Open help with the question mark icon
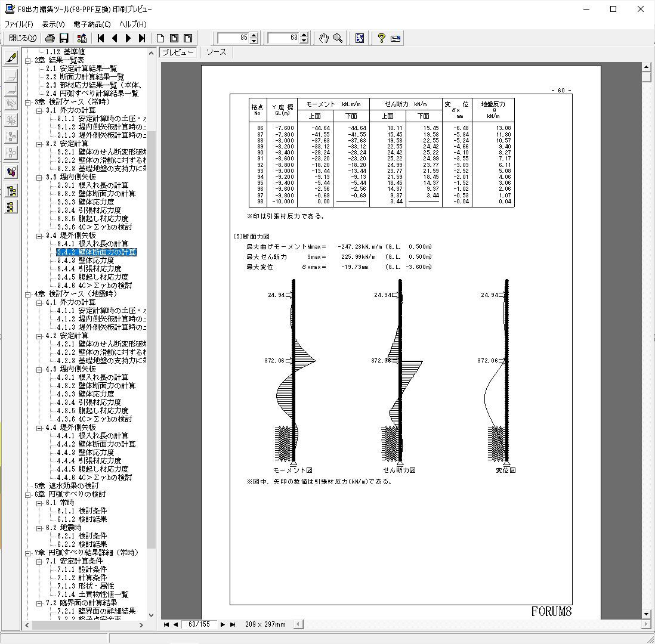This screenshot has width=655, height=644. 381,38
